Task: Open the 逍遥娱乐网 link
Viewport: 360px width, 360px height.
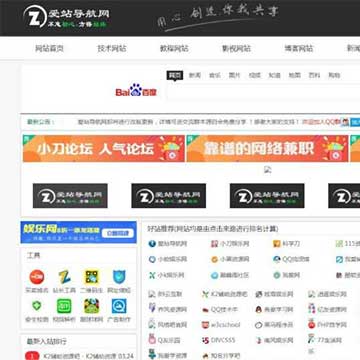Action: (332, 294)
